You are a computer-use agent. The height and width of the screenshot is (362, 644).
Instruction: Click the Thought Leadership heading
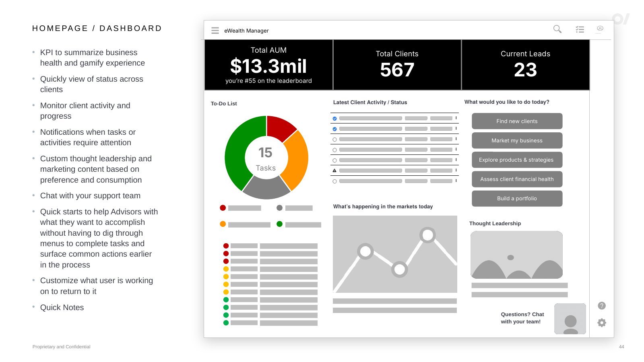(495, 223)
